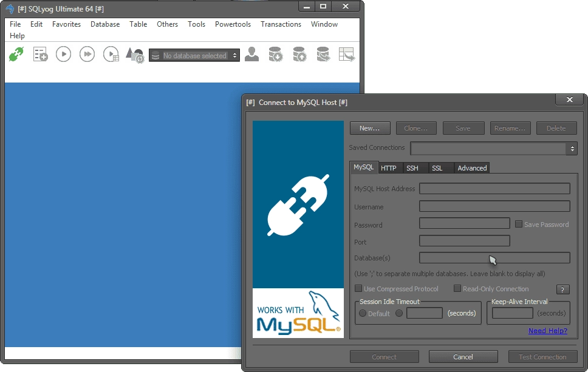The height and width of the screenshot is (372, 588).
Task: Focus the Username input field
Action: pyautogui.click(x=494, y=206)
